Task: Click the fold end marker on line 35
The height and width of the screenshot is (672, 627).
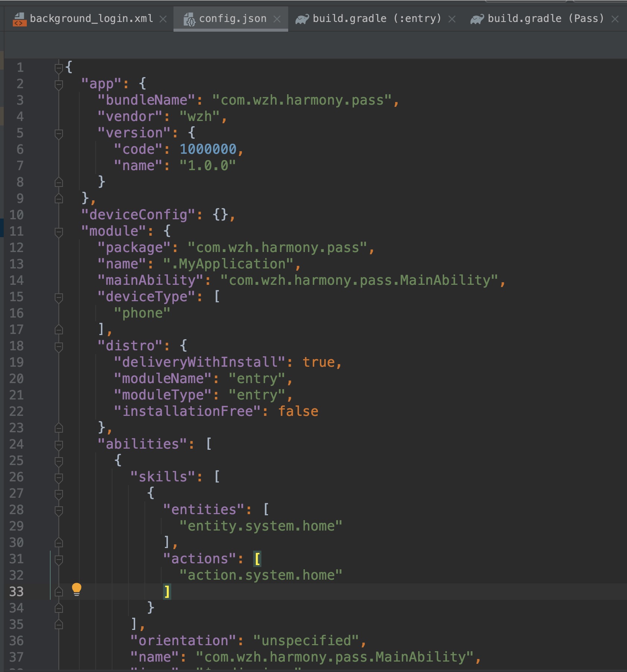Action: pyautogui.click(x=58, y=624)
